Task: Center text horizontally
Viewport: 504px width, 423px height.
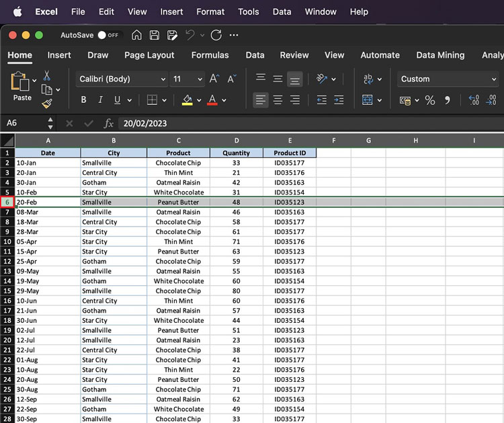Action: 278,100
